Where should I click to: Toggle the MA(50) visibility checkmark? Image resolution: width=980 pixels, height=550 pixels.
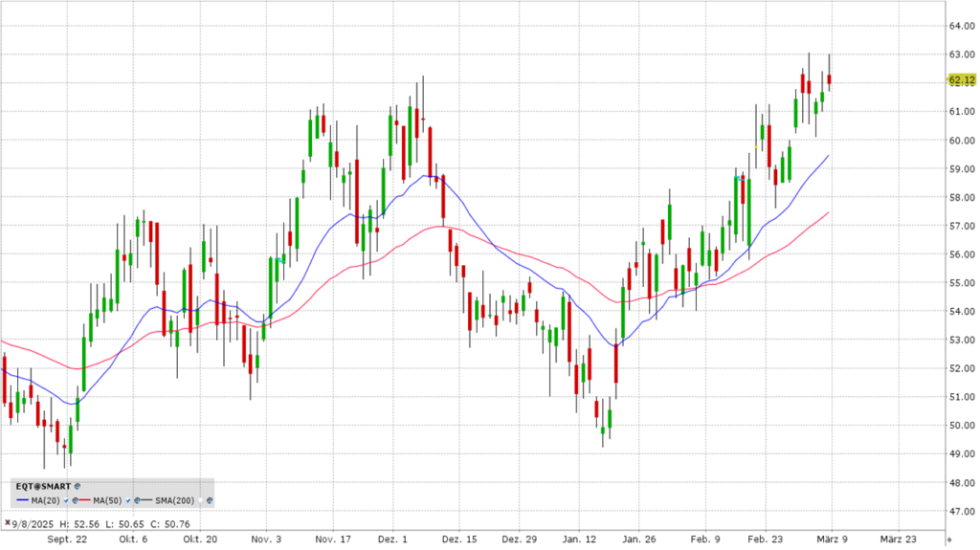pos(128,500)
